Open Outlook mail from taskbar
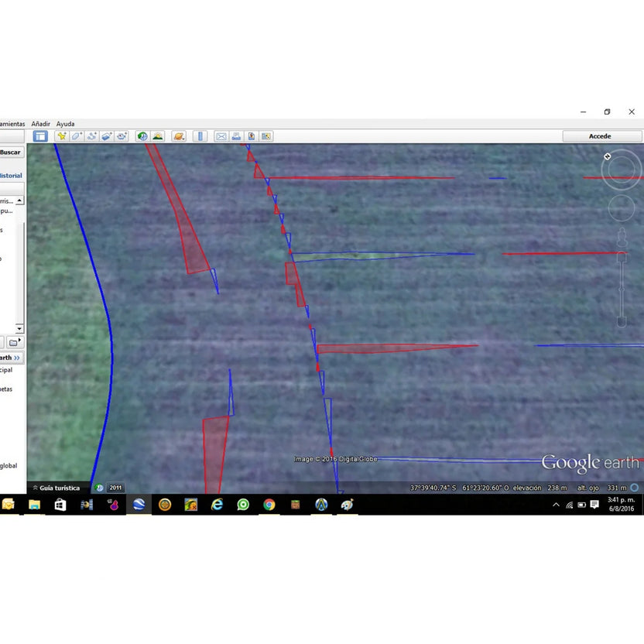This screenshot has width=644, height=644. [9, 505]
